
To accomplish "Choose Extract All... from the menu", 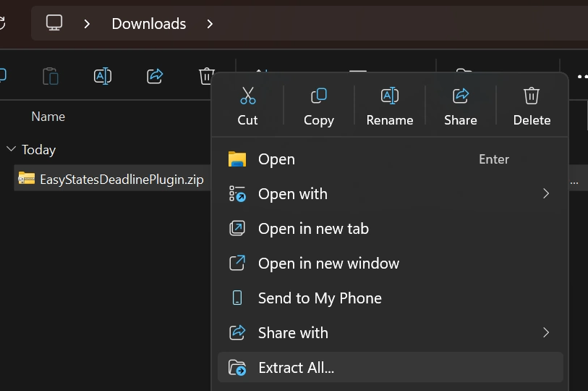I will tap(296, 368).
